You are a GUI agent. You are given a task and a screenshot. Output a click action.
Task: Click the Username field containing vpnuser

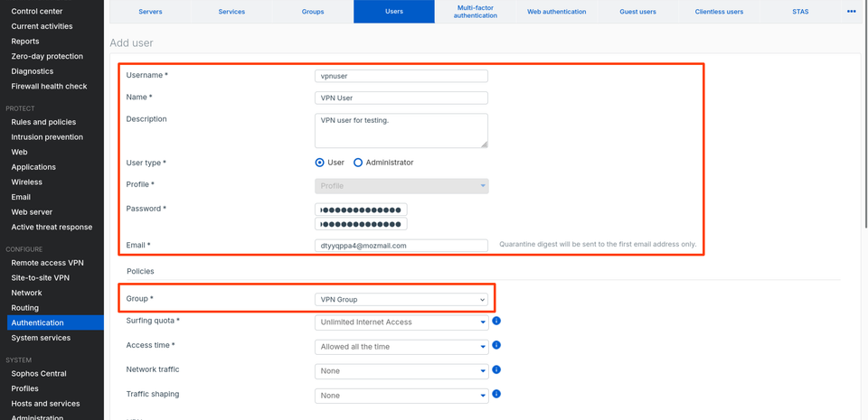coord(401,76)
